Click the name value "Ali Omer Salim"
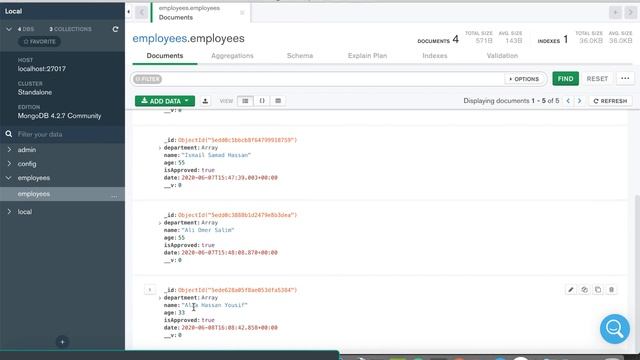 pyautogui.click(x=208, y=230)
